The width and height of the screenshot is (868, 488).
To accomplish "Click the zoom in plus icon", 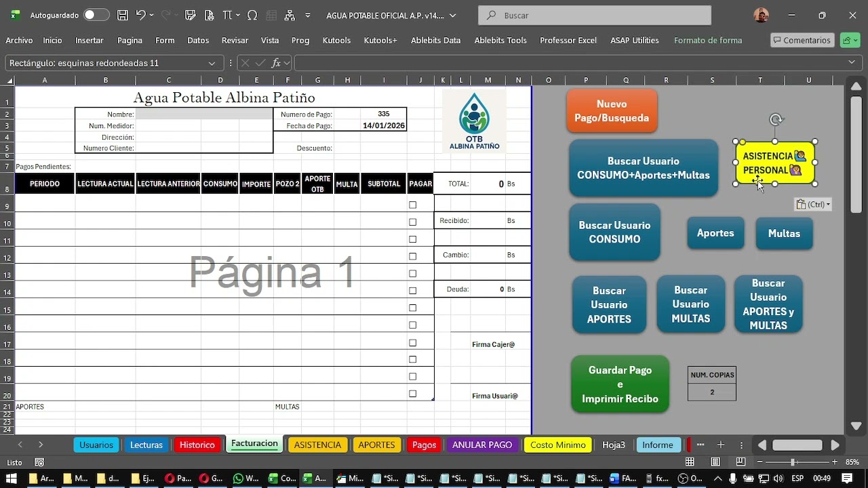I will pyautogui.click(x=835, y=462).
